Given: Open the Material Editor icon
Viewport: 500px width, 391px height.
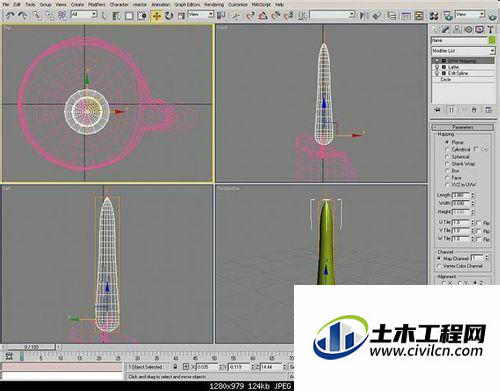Looking at the screenshot, I should pyautogui.click(x=434, y=15).
